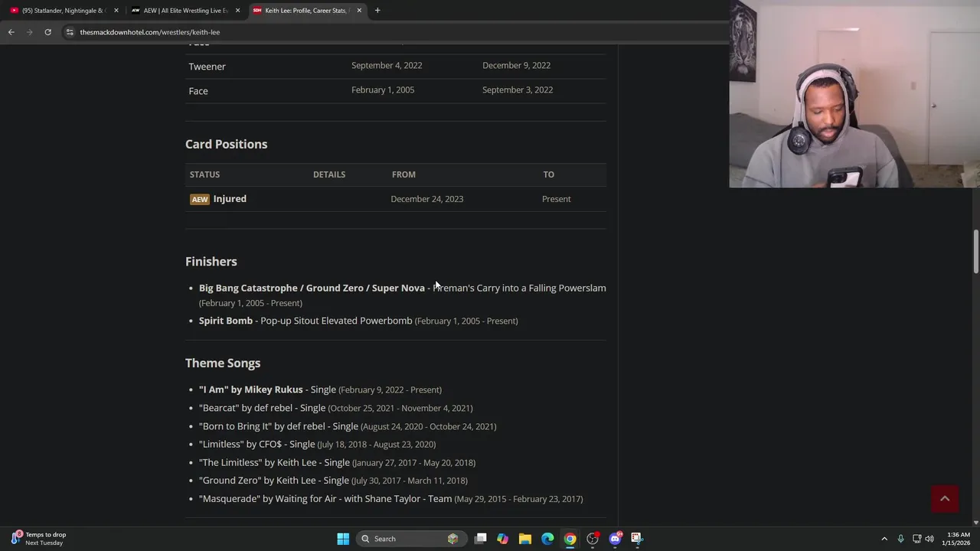This screenshot has height=551, width=980.
Task: Go back to the previous page
Action: 11,32
